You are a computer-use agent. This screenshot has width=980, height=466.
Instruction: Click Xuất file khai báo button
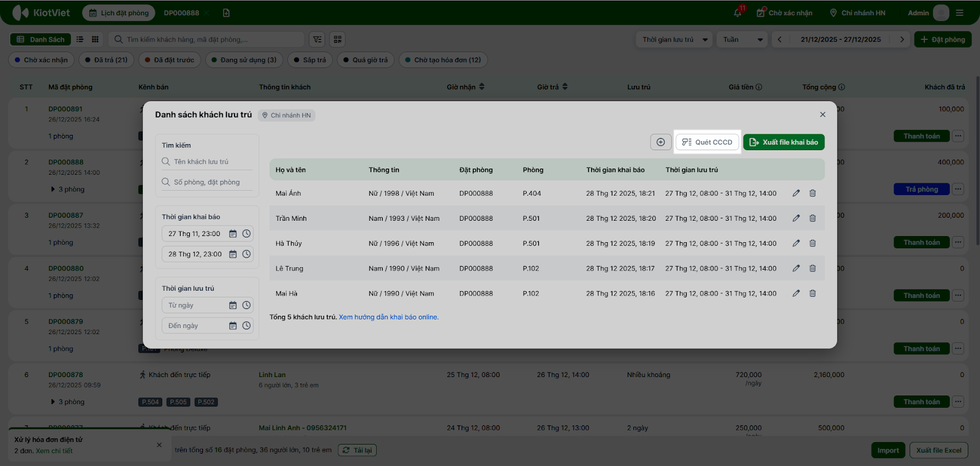(x=783, y=142)
